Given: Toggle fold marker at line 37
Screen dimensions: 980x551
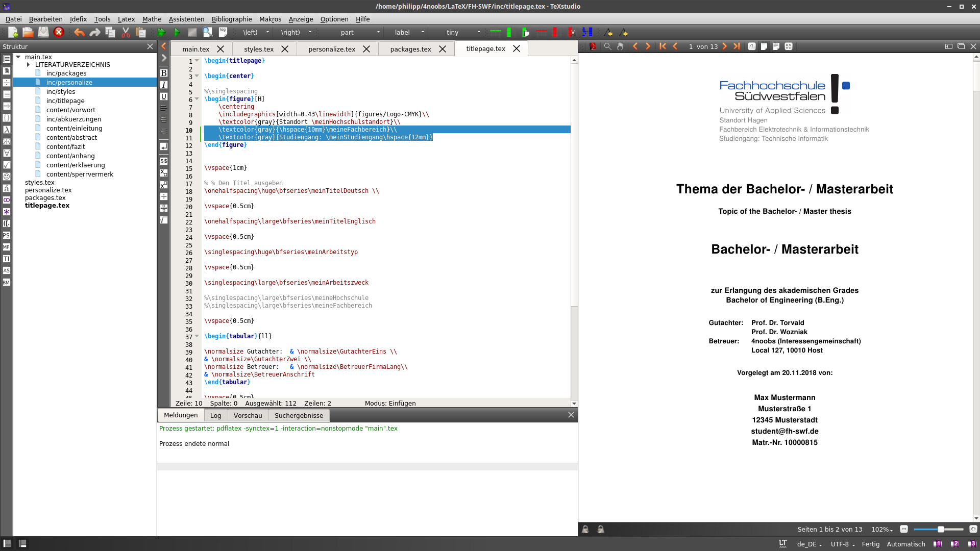Looking at the screenshot, I should (197, 336).
